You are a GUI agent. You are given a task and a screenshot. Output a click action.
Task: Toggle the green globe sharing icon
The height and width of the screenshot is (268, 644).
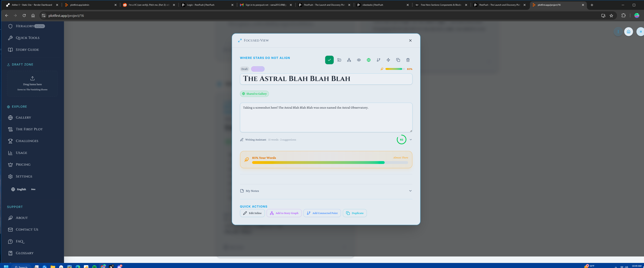pyautogui.click(x=368, y=60)
